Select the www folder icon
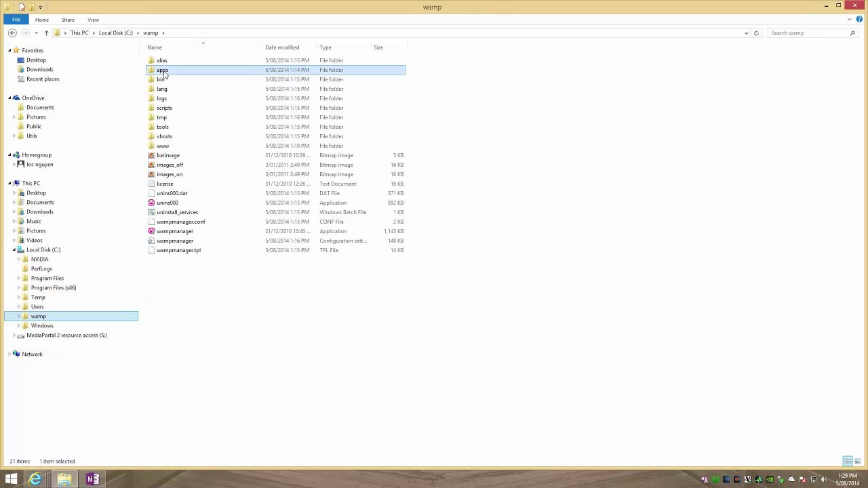 pos(151,146)
